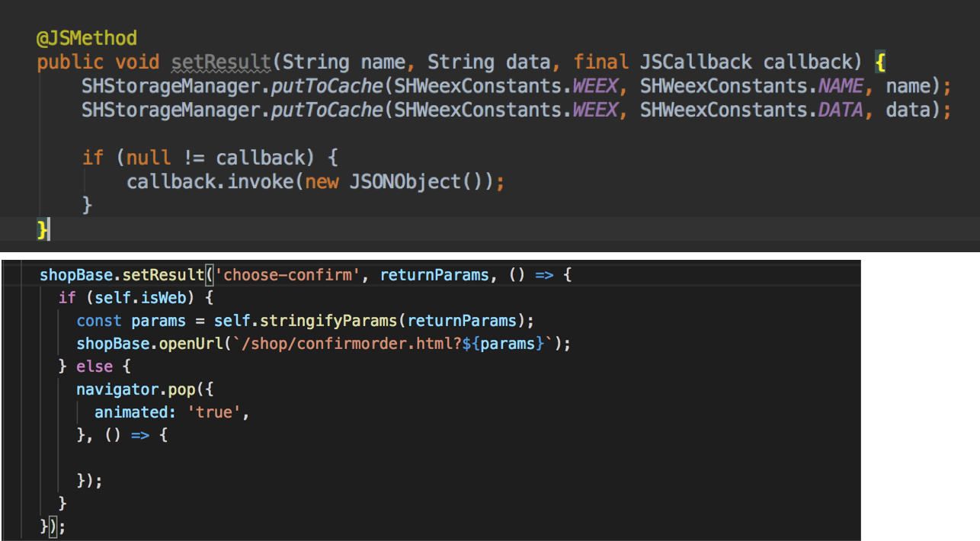Image resolution: width=980 pixels, height=541 pixels.
Task: Click 'new JSONObject()' expression
Action: point(394,182)
